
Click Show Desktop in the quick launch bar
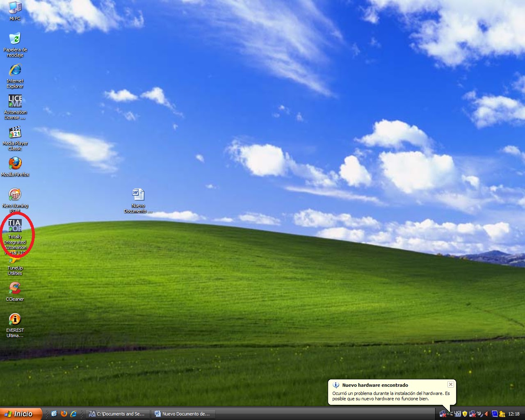(54, 414)
